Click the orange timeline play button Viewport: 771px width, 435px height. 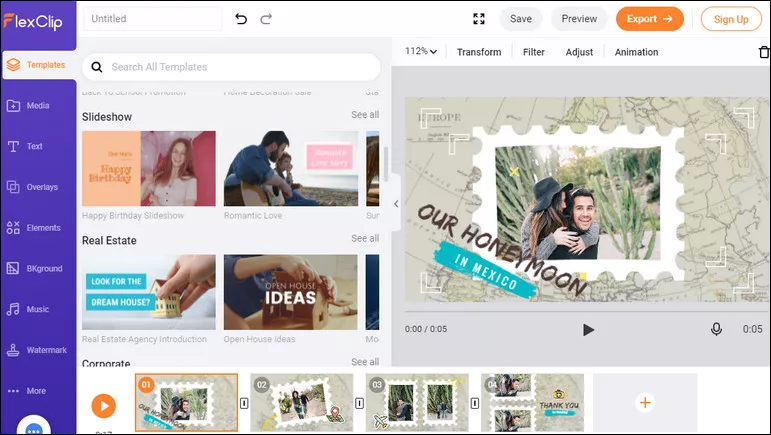click(104, 406)
